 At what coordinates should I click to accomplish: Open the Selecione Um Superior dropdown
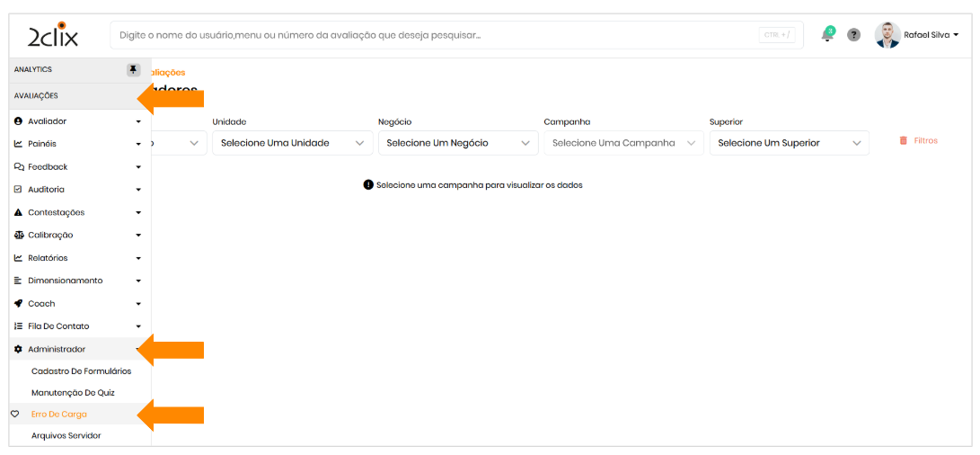click(788, 143)
